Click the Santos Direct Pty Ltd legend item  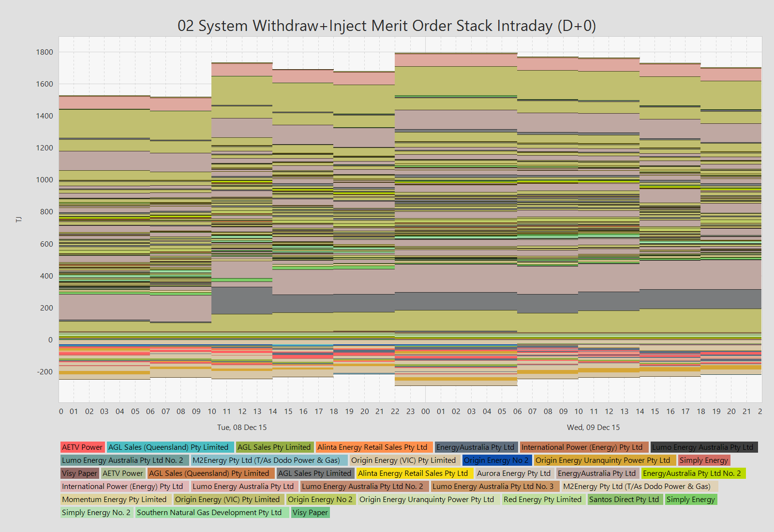tap(624, 500)
